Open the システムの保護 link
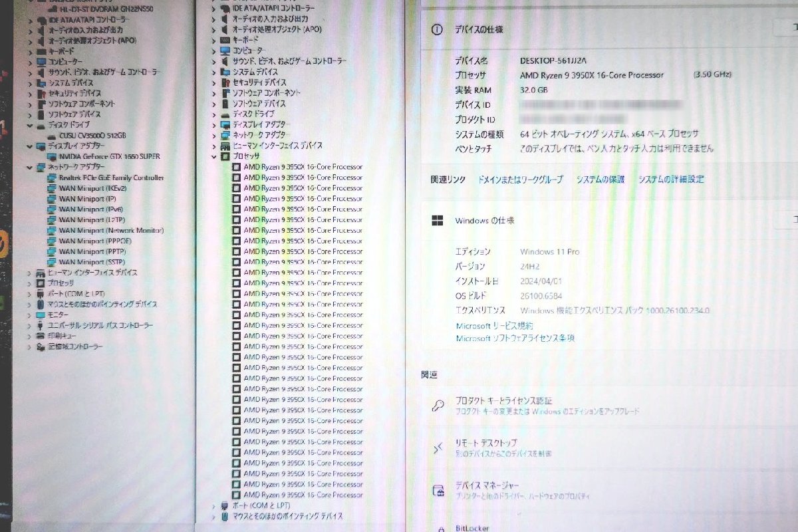The width and height of the screenshot is (798, 532). coord(600,180)
